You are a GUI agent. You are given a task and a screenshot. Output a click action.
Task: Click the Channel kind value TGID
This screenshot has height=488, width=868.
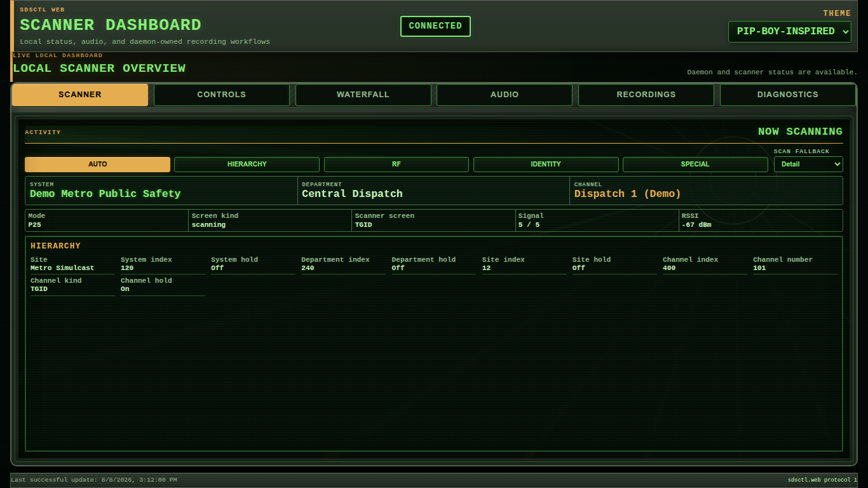tap(39, 289)
